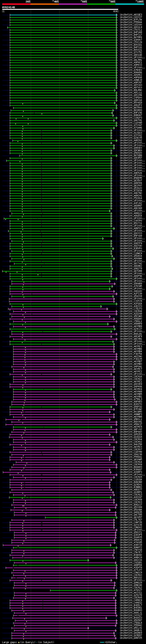Viewport: 146px width, 644px height.
Task: Open hit UniRef100_A8IQE3
Action: 131,15
